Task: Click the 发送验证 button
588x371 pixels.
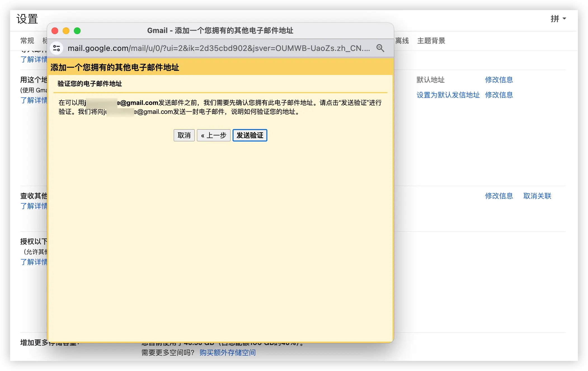Action: coord(250,135)
